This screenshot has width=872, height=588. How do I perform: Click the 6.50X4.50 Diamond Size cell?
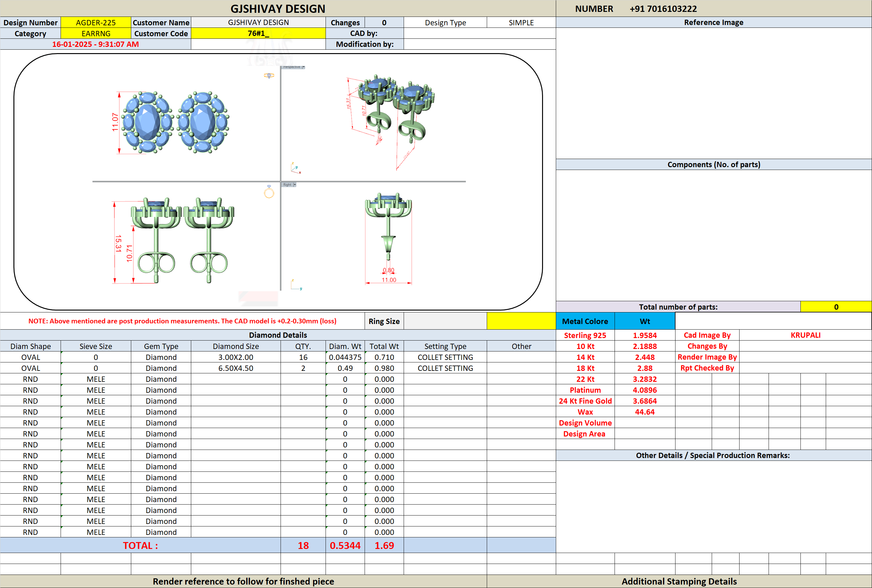pyautogui.click(x=236, y=368)
